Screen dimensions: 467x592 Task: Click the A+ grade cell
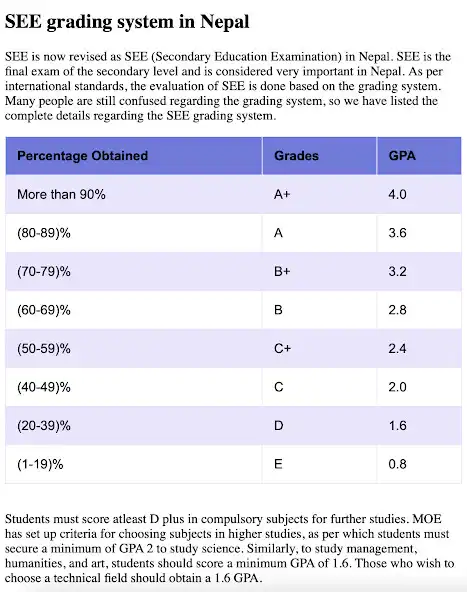[x=319, y=194]
